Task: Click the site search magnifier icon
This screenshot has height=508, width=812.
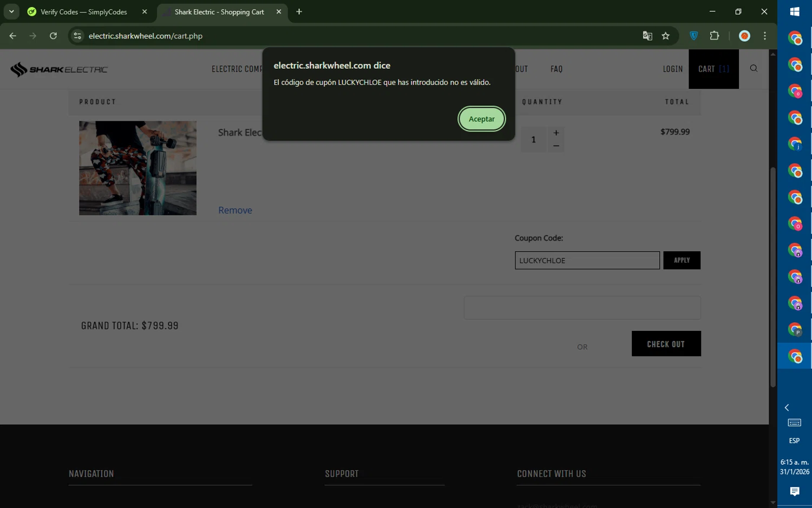Action: click(x=754, y=68)
